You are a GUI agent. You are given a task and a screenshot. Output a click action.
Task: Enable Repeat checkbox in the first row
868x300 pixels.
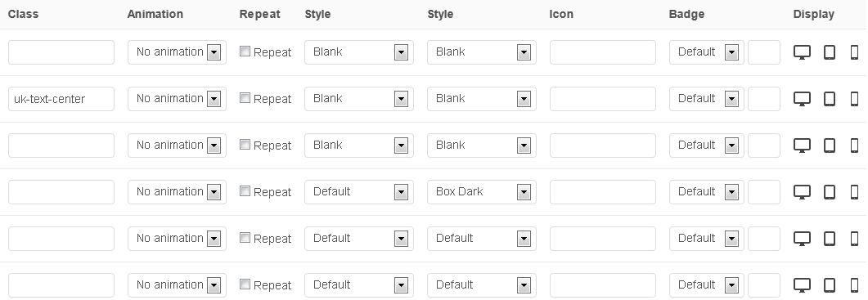[x=245, y=51]
